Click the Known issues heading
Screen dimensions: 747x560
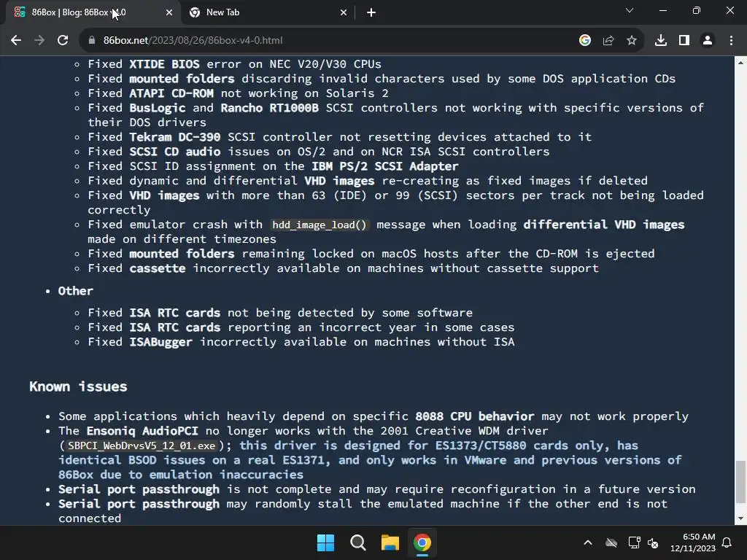78,386
